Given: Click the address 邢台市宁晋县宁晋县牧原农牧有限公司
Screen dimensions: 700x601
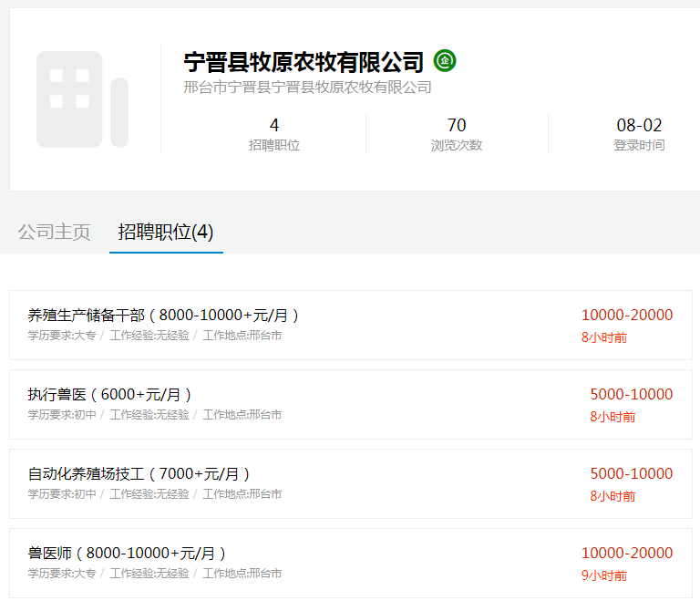Looking at the screenshot, I should [x=307, y=88].
